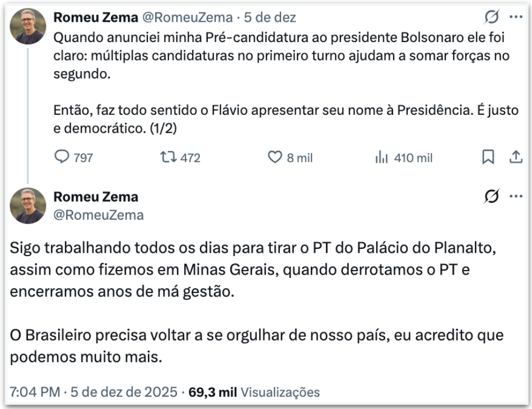The width and height of the screenshot is (532, 409).
Task: Open the 7:04 PM timestamp link
Action: [35, 392]
